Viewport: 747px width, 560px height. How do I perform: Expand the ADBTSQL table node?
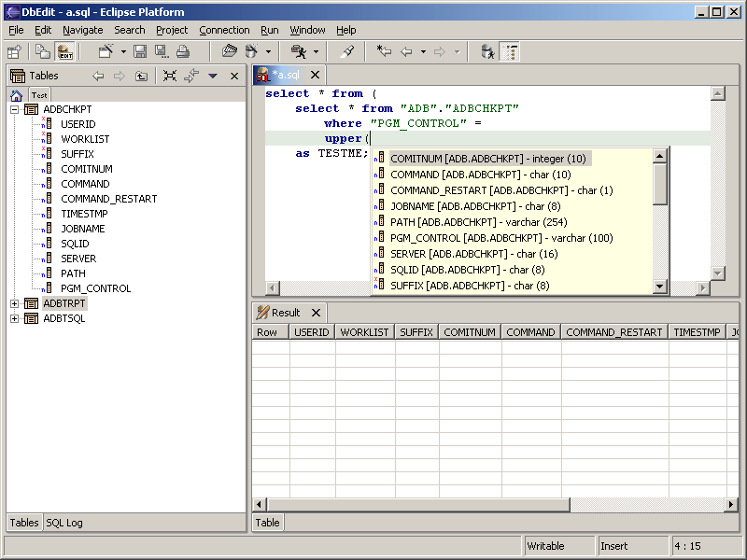tap(15, 318)
